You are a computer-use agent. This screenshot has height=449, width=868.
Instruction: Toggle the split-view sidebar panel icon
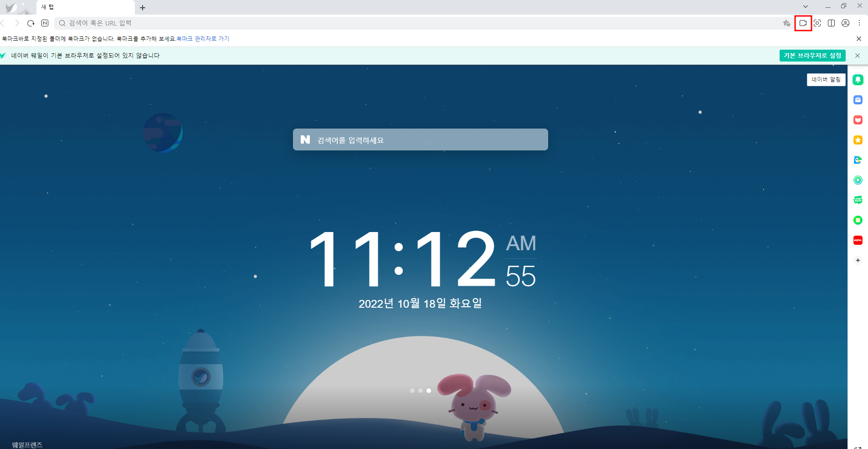point(831,23)
